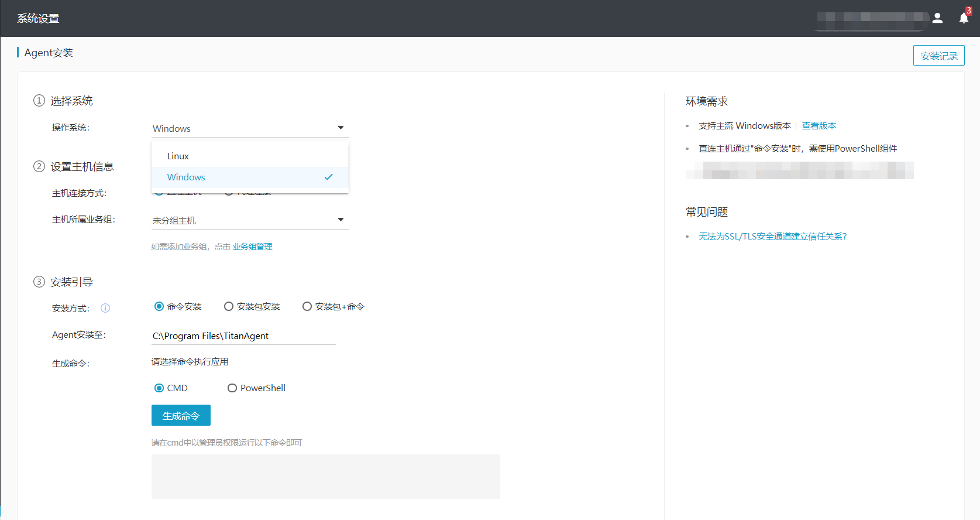
Task: Expand the 主机所属业务组 dropdown
Action: (x=341, y=220)
